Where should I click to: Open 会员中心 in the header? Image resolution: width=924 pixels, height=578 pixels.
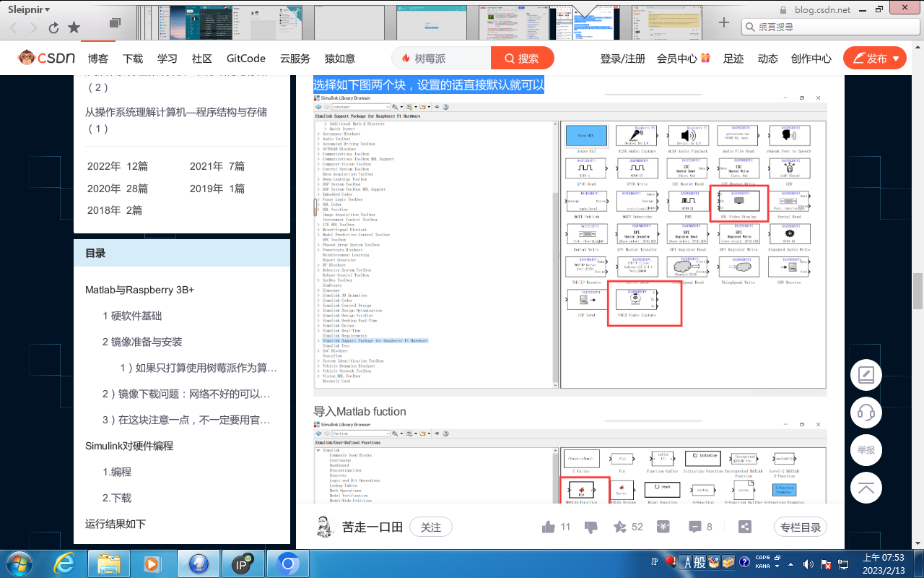pyautogui.click(x=684, y=59)
